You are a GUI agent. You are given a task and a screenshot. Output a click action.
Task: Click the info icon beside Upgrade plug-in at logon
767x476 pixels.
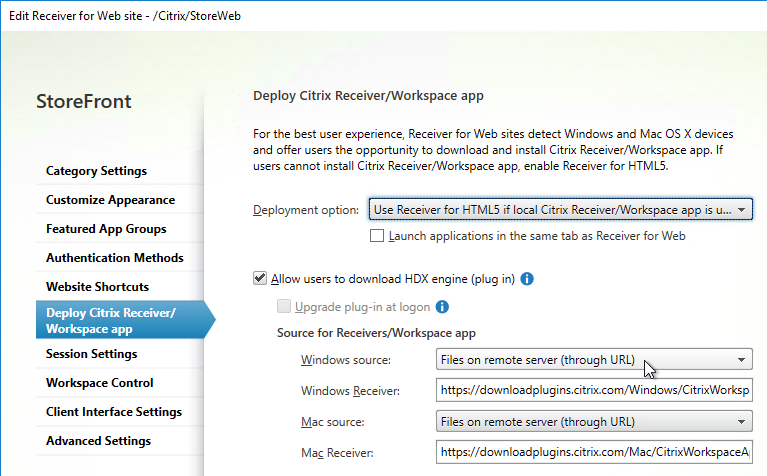pyautogui.click(x=442, y=307)
